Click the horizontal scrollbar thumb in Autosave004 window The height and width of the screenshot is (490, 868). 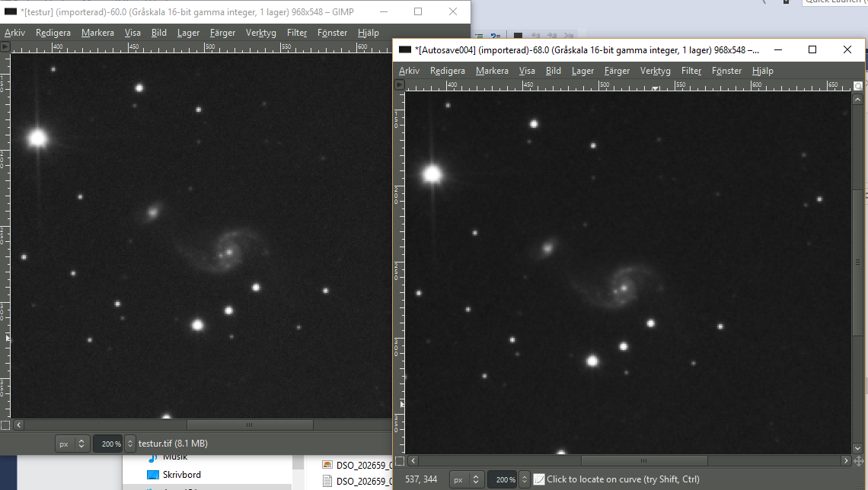pos(643,461)
